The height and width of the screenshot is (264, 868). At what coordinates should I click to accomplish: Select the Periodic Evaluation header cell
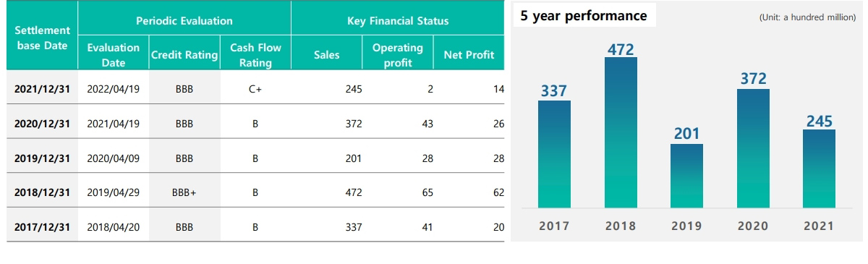[x=184, y=21]
